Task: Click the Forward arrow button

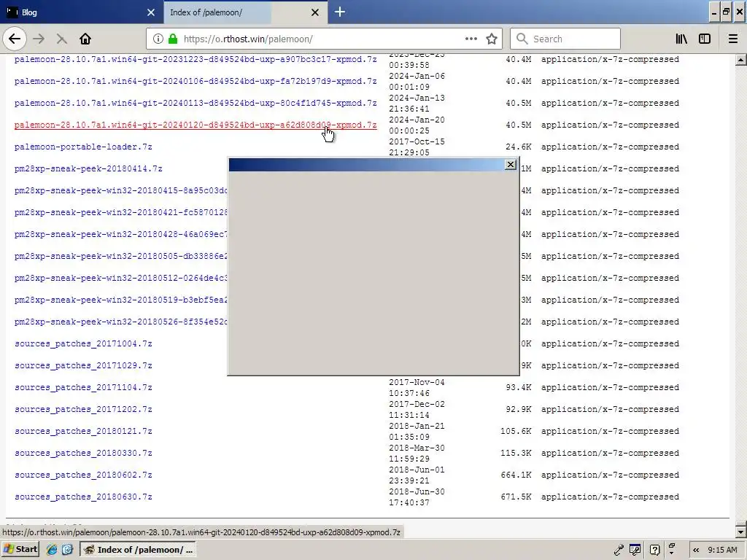Action: point(39,39)
